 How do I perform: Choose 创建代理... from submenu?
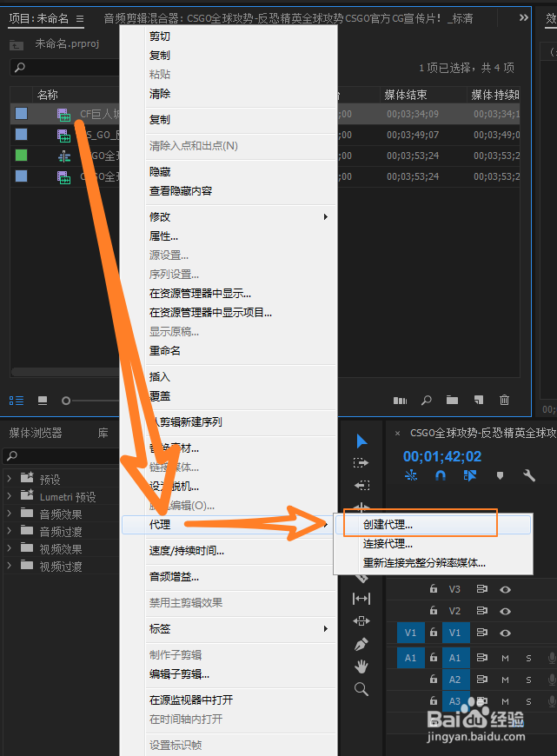pyautogui.click(x=433, y=525)
